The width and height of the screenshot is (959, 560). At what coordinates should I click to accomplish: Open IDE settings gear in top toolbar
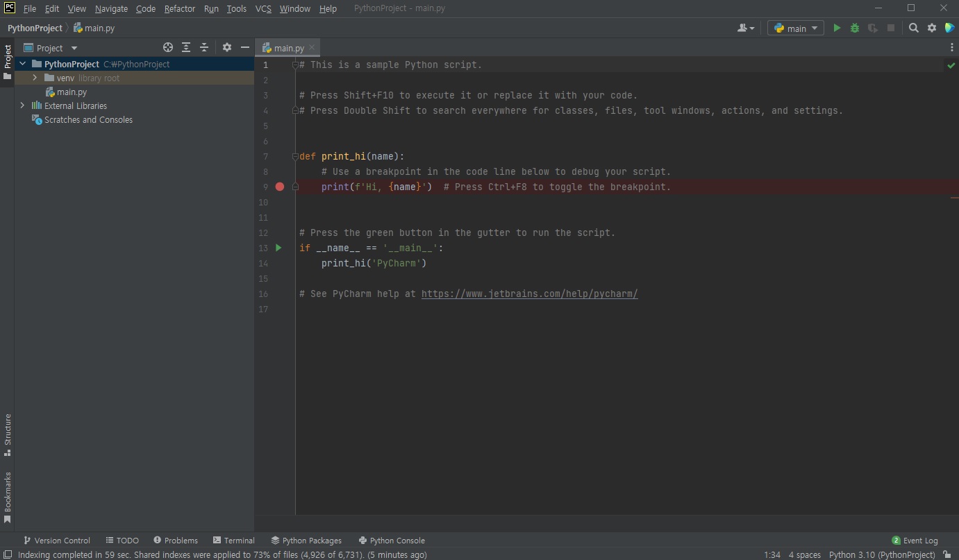pos(932,28)
